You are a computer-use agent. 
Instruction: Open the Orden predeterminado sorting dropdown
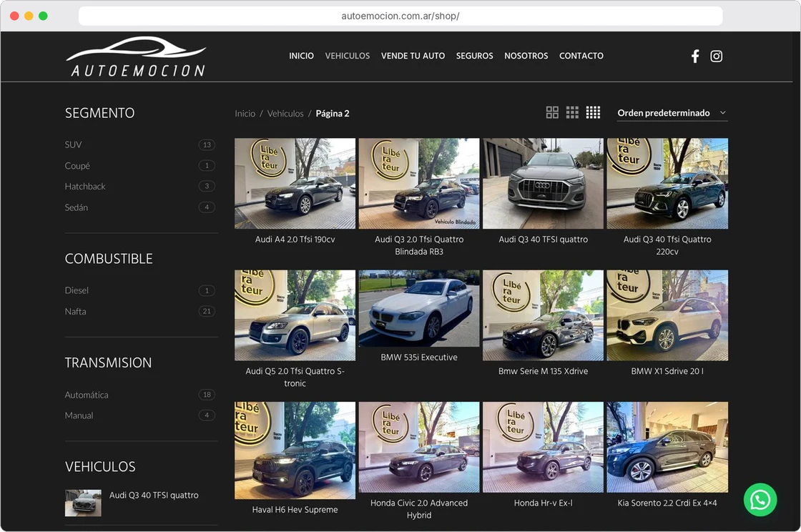tap(672, 113)
